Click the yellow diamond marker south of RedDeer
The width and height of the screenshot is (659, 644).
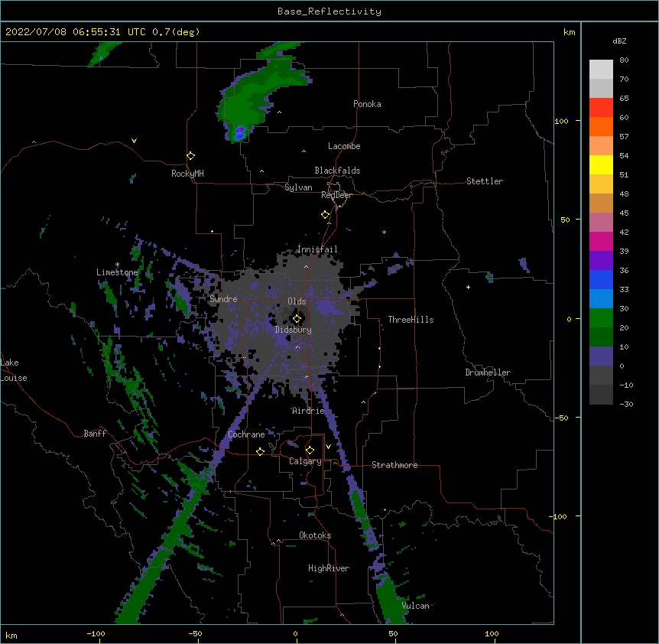tap(326, 215)
